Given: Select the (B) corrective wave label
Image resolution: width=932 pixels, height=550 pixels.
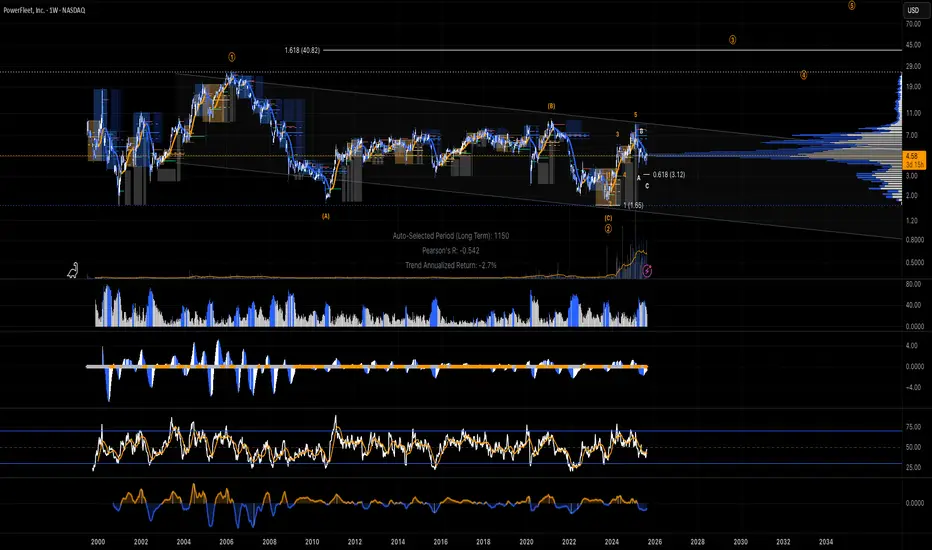Looking at the screenshot, I should click(551, 106).
